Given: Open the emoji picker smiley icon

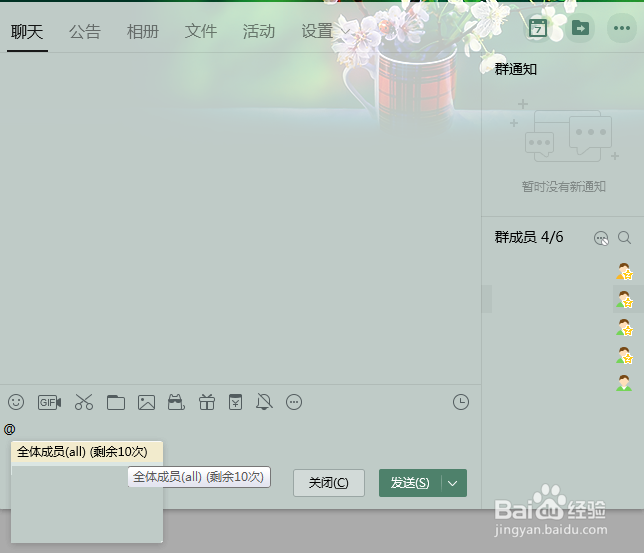Looking at the screenshot, I should [16, 402].
